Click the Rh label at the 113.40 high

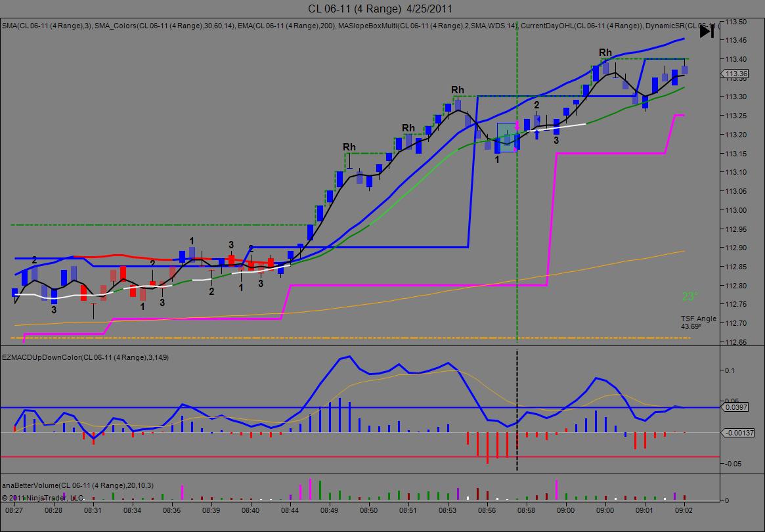tap(605, 53)
